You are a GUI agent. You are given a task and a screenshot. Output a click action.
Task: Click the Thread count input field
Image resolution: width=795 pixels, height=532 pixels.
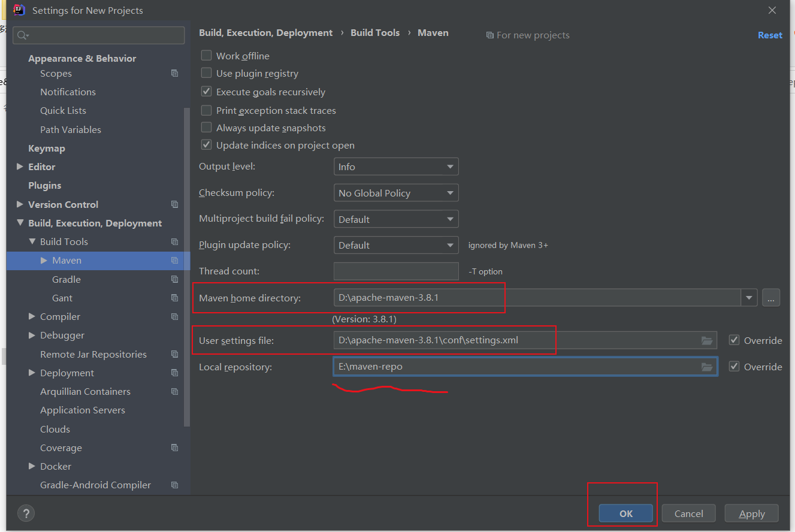point(396,271)
